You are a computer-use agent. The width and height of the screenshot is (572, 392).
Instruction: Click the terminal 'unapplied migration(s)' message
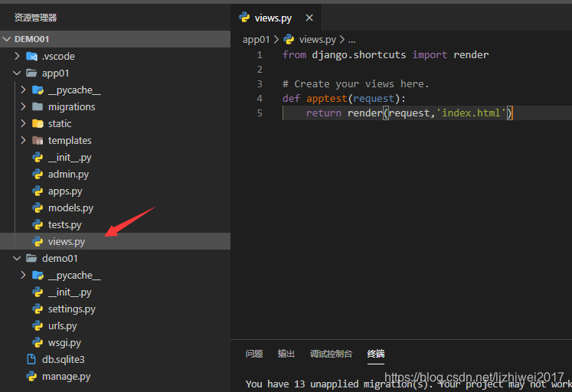371,384
